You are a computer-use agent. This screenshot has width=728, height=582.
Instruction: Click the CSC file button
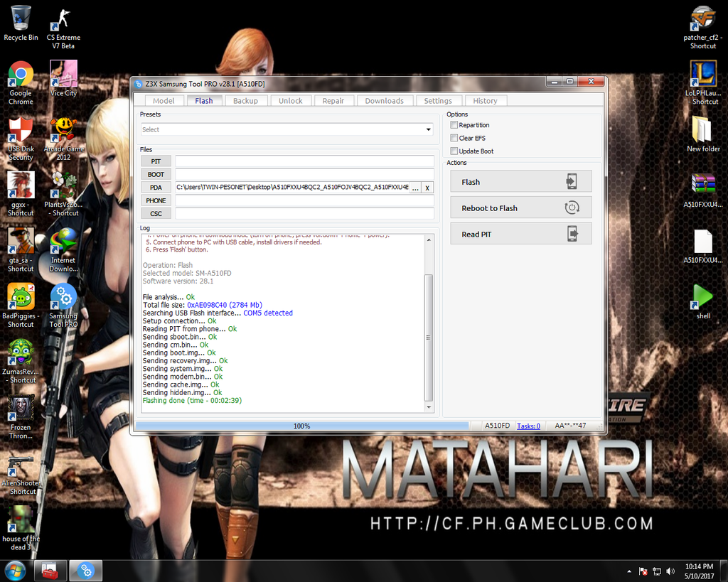156,213
